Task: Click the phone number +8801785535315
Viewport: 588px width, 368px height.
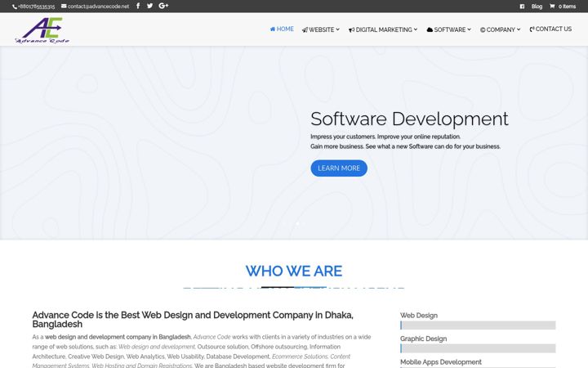Action: (37, 7)
